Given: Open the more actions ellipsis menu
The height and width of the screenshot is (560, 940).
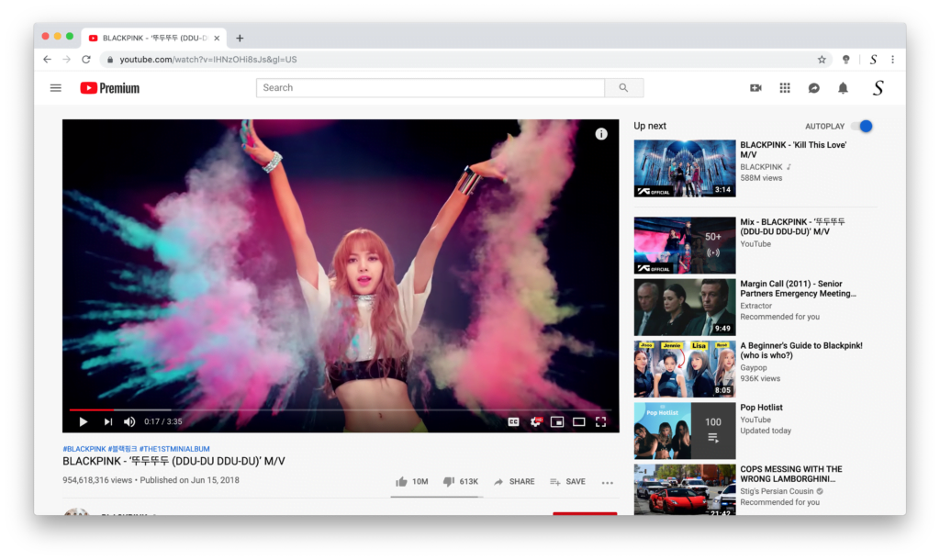Looking at the screenshot, I should [608, 482].
